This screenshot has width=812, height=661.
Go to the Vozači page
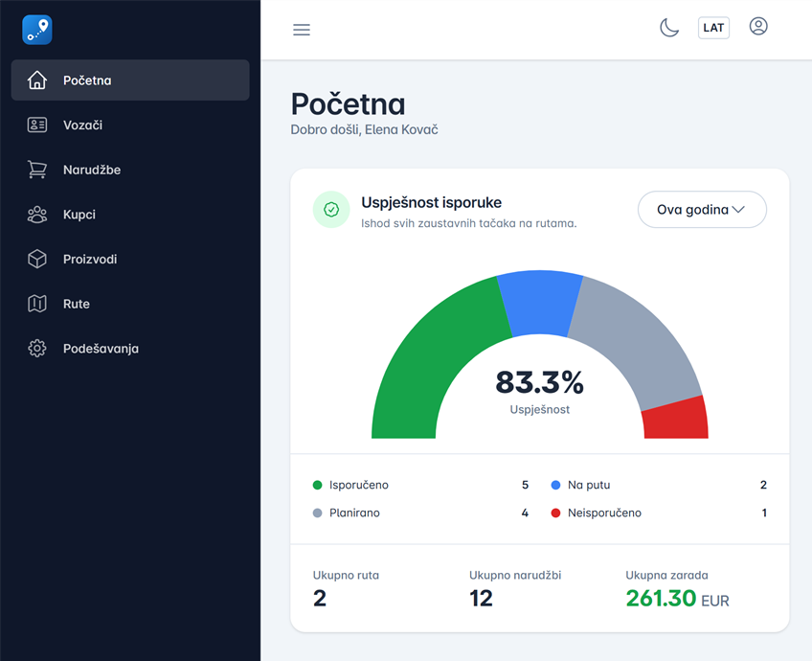coord(130,125)
